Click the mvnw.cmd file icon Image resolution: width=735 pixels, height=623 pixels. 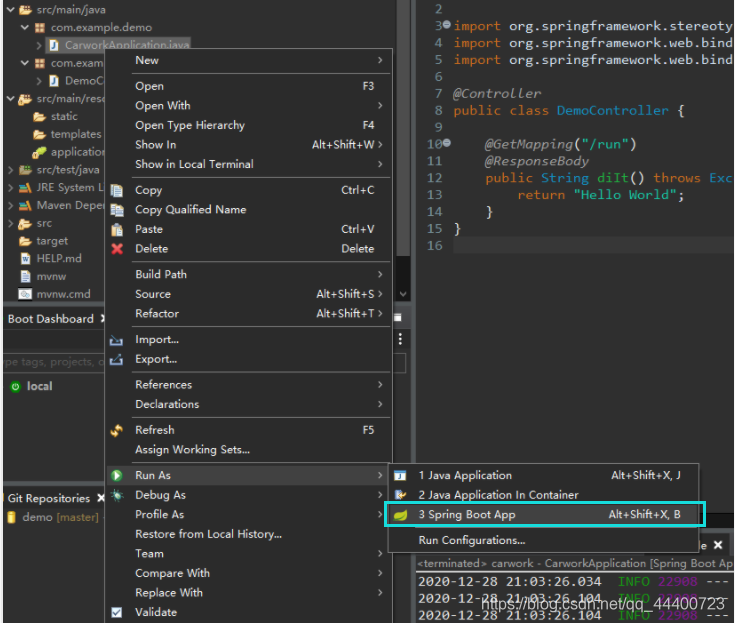tap(25, 294)
